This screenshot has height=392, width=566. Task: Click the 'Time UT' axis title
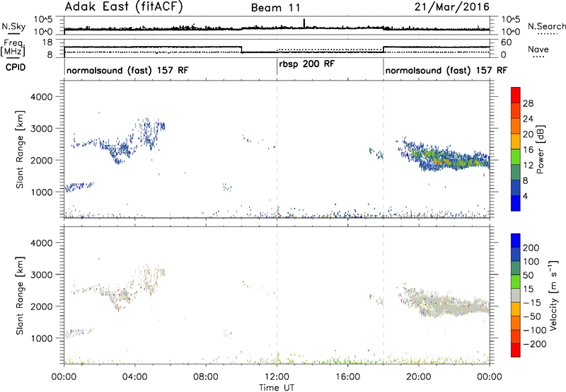[277, 388]
